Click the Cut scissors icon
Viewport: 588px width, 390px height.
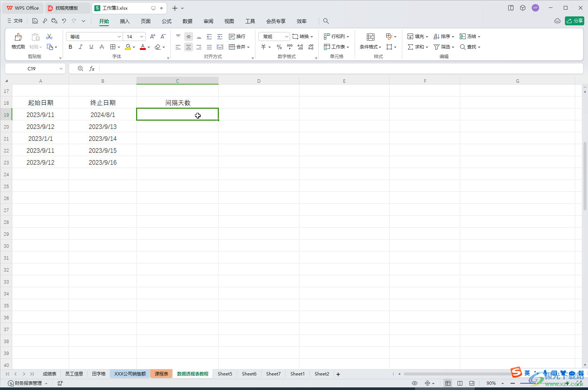click(49, 37)
